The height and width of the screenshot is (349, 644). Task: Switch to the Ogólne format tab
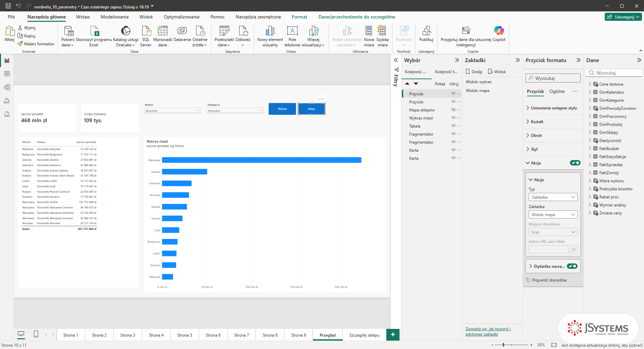(557, 91)
